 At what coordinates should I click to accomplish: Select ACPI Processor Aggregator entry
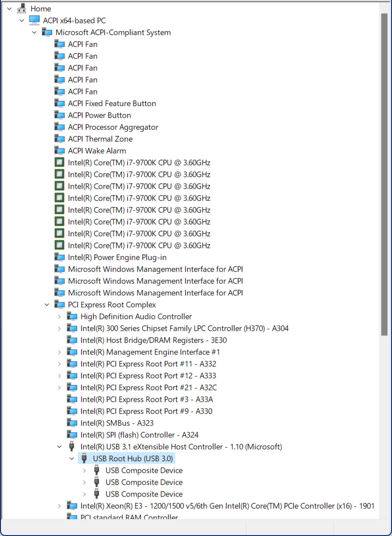tap(113, 127)
